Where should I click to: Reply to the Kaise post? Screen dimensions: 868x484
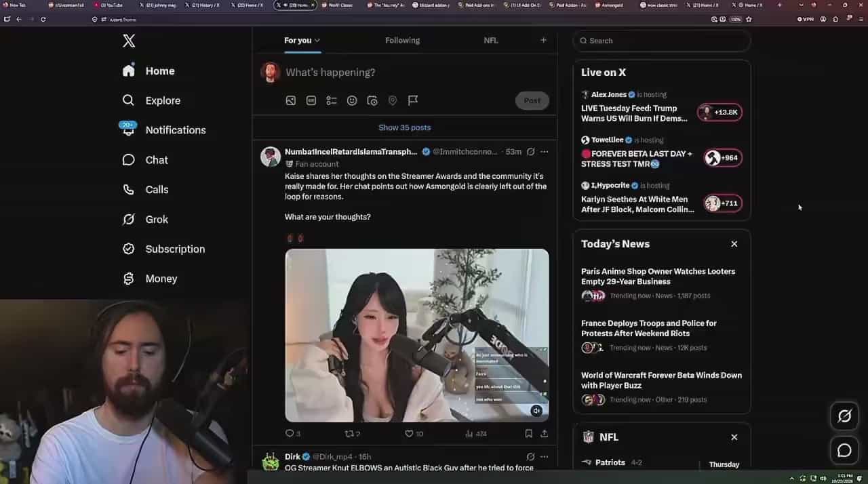[x=292, y=433]
